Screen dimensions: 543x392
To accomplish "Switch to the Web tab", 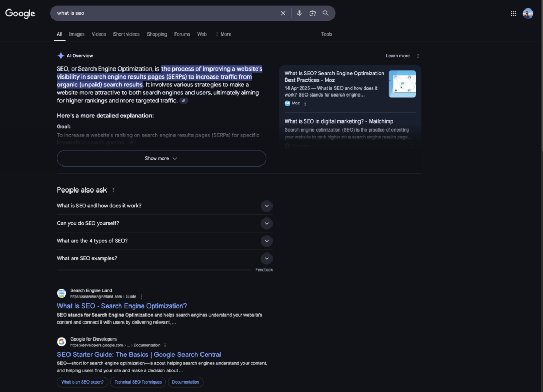I will (202, 34).
